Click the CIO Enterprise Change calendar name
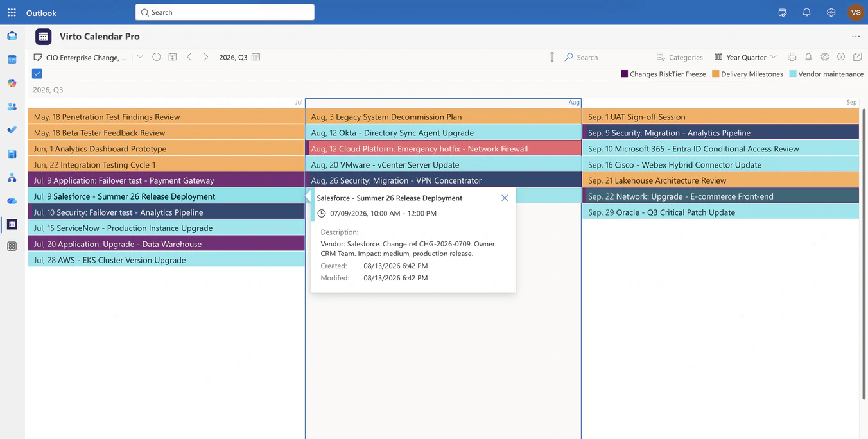The width and height of the screenshot is (868, 439). (x=86, y=58)
